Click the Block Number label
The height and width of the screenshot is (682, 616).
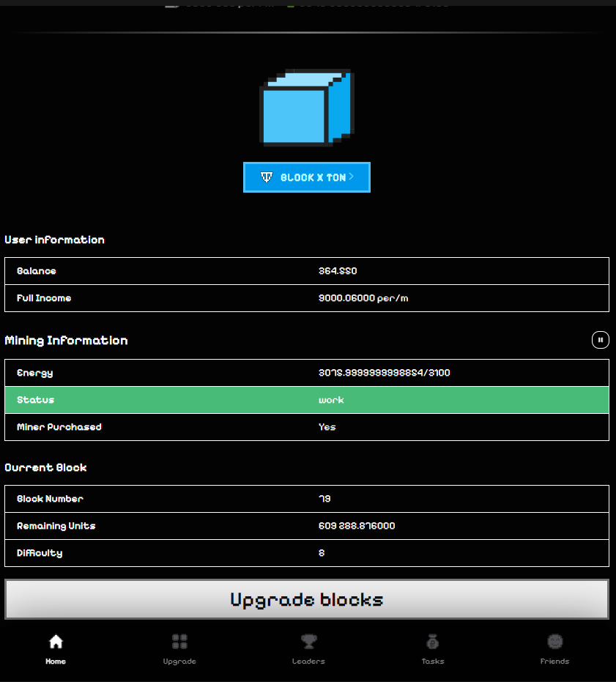click(50, 499)
